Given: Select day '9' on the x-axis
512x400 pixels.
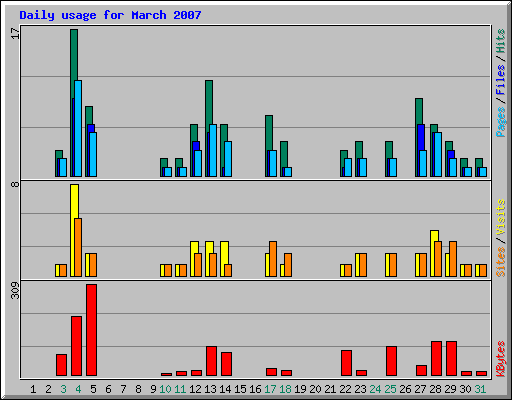Looking at the screenshot, I should click(153, 389).
